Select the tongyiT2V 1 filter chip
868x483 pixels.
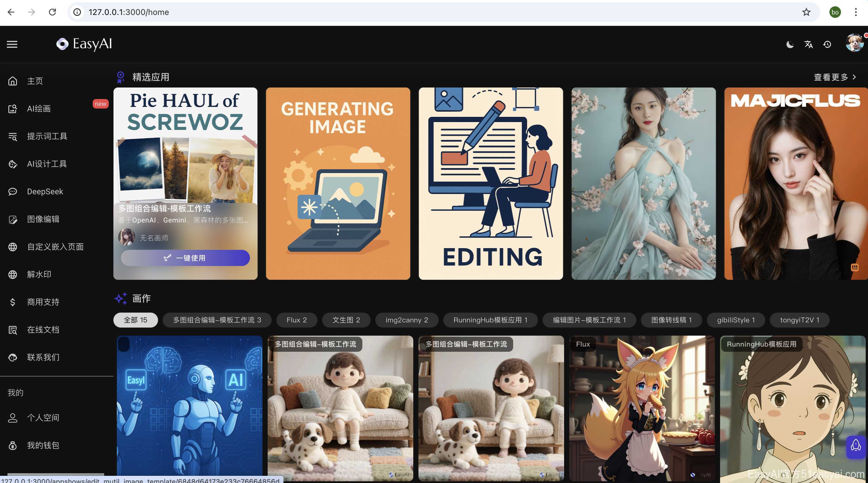click(800, 320)
